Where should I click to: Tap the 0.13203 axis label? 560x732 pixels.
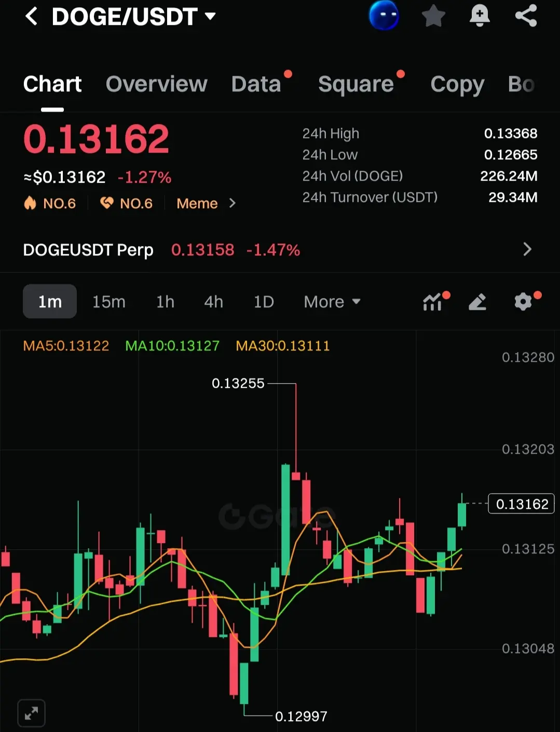[528, 449]
